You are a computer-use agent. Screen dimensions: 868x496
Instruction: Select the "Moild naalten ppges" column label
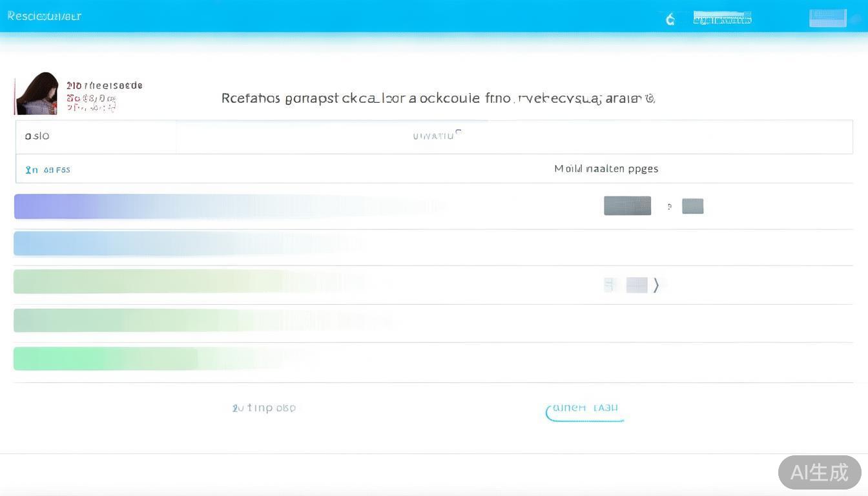[606, 169]
